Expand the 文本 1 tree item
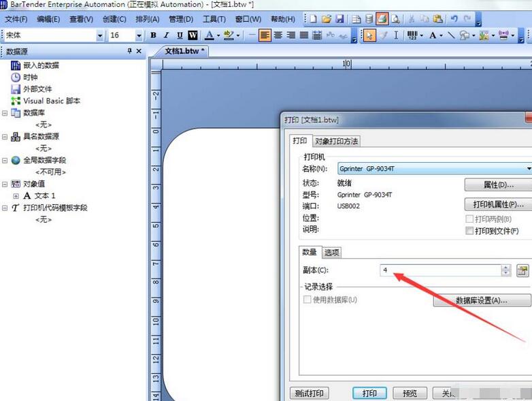Screen dimensions: 532x401 [x=16, y=196]
